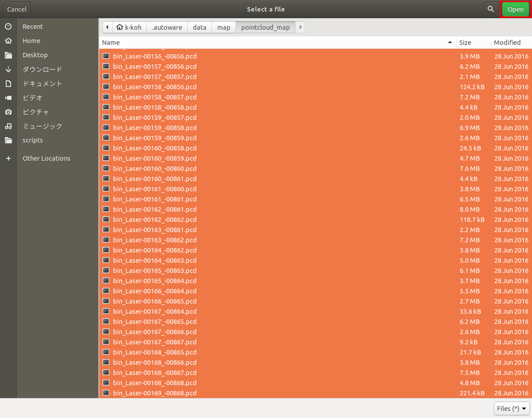This screenshot has height=418, width=532.
Task: Click file icon of bin_Laser-00168_-00868.pcd
Action: tap(106, 383)
